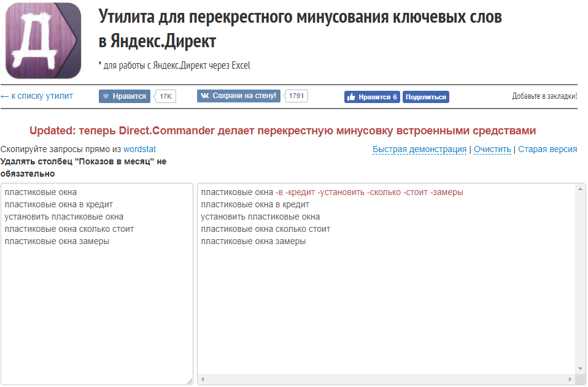
Task: Click the 'Нравится' heart like button
Action: pos(125,96)
